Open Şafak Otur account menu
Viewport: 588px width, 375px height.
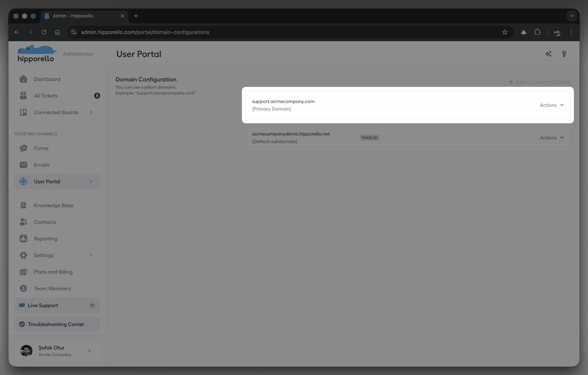click(57, 351)
